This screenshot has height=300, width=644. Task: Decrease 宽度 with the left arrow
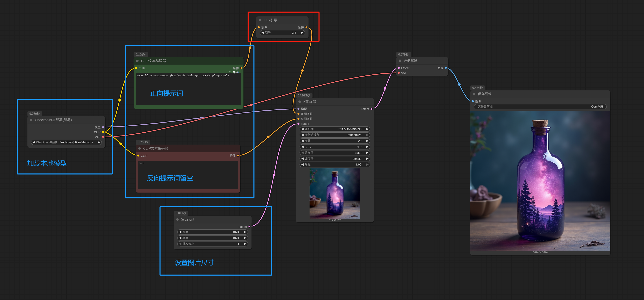180,232
